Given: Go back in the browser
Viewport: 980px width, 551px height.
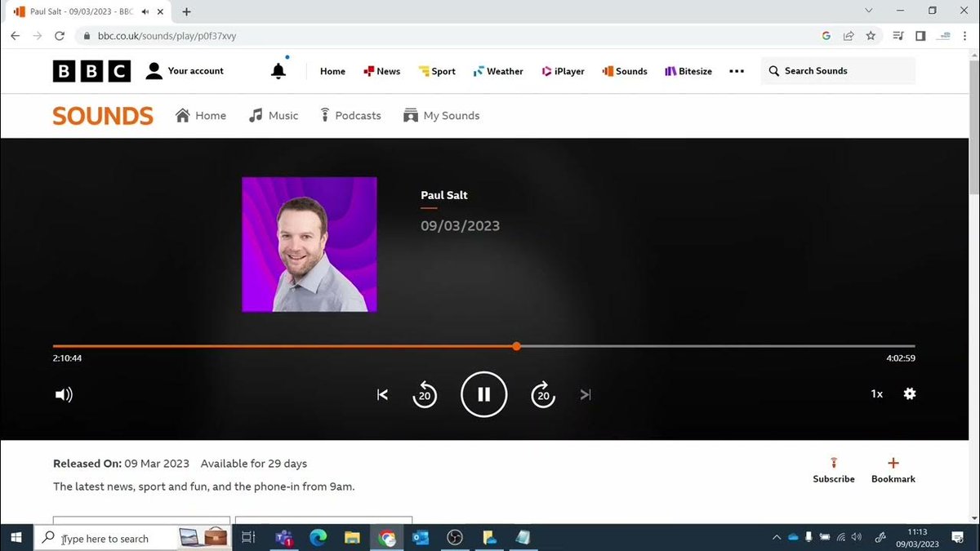Looking at the screenshot, I should [15, 36].
